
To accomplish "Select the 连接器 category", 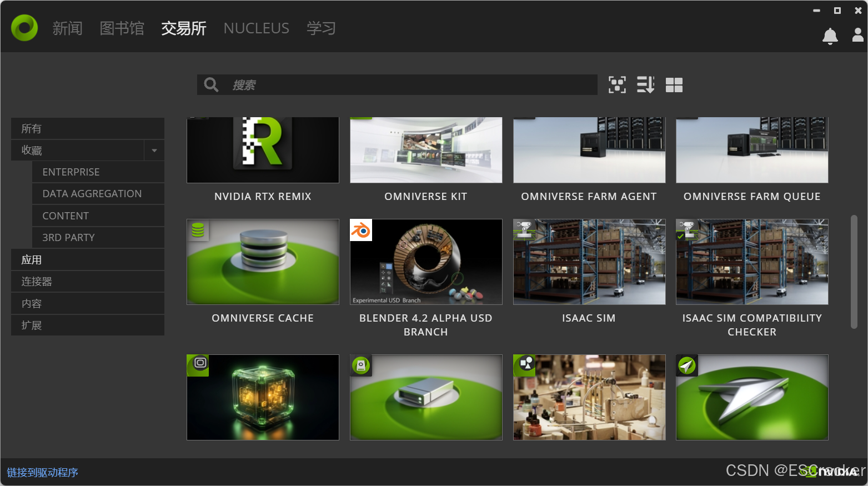I will coord(88,282).
